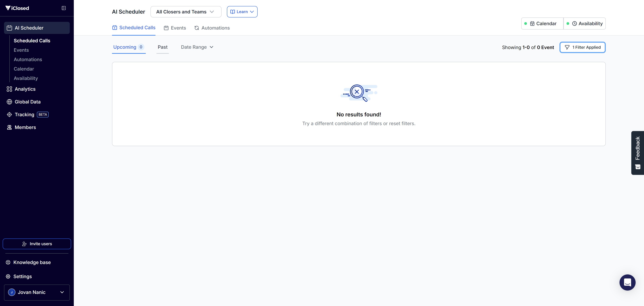Switch to the Automations top tab

212,28
